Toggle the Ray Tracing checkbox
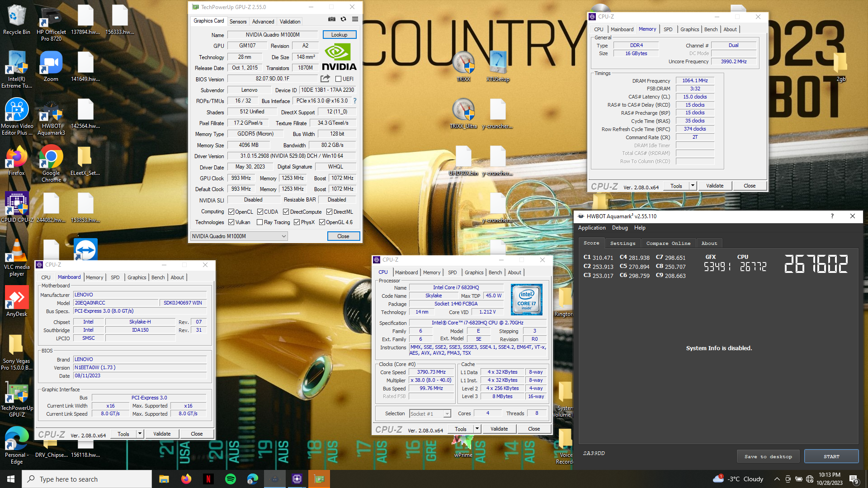The width and height of the screenshot is (868, 488). click(259, 222)
